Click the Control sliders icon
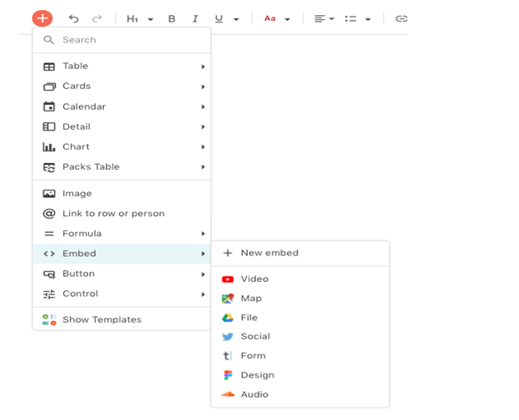 49,294
